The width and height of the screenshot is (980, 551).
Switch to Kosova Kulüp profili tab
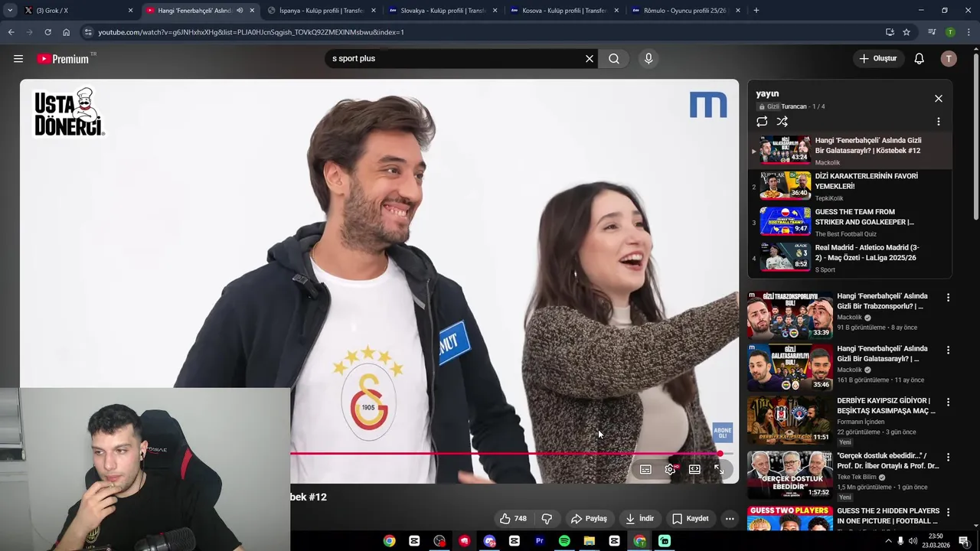click(564, 11)
